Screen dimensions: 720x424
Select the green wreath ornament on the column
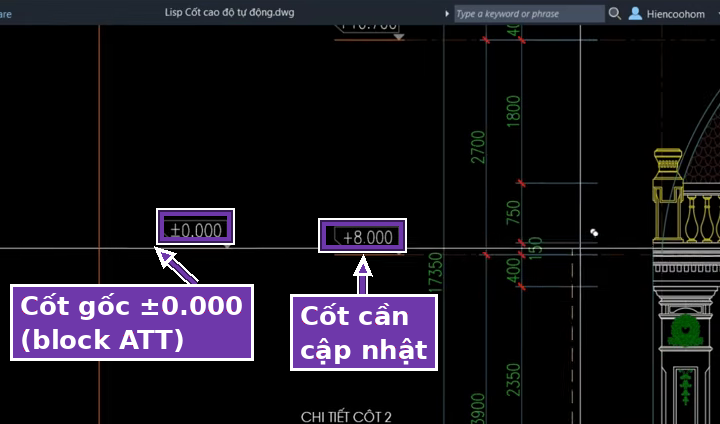tap(685, 331)
